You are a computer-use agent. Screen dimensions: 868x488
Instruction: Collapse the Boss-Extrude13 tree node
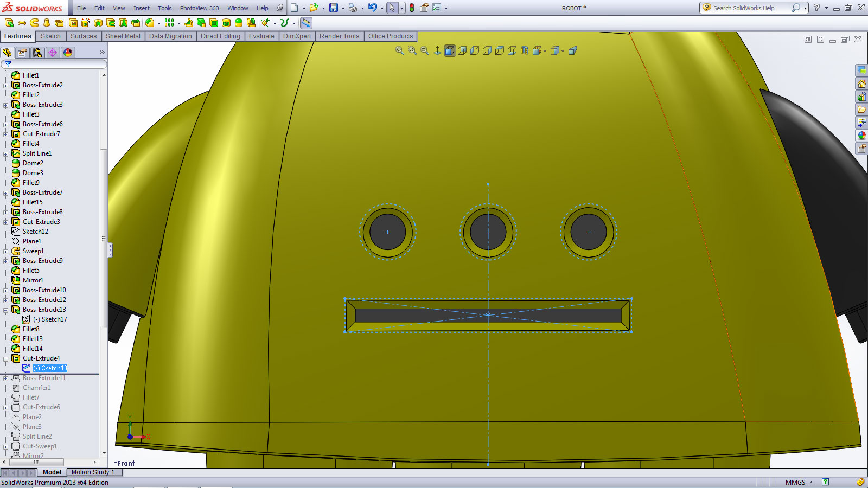[6, 310]
